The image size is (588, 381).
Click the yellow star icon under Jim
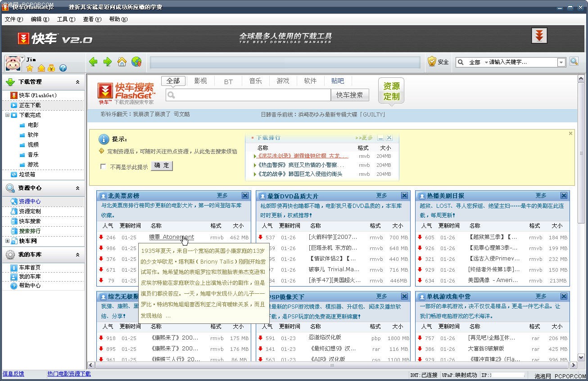tap(30, 68)
